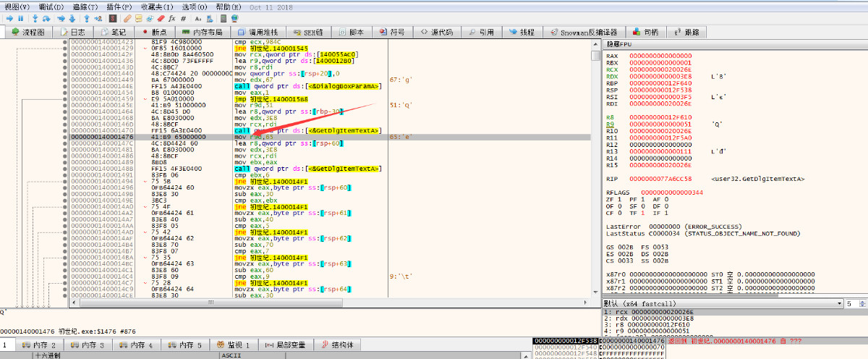Viewport: 868px width, 359px height.
Task: Switch to the 线程 tab
Action: pos(522,32)
